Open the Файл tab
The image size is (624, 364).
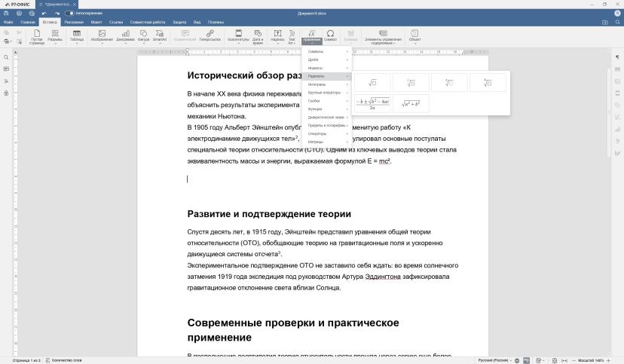click(8, 23)
